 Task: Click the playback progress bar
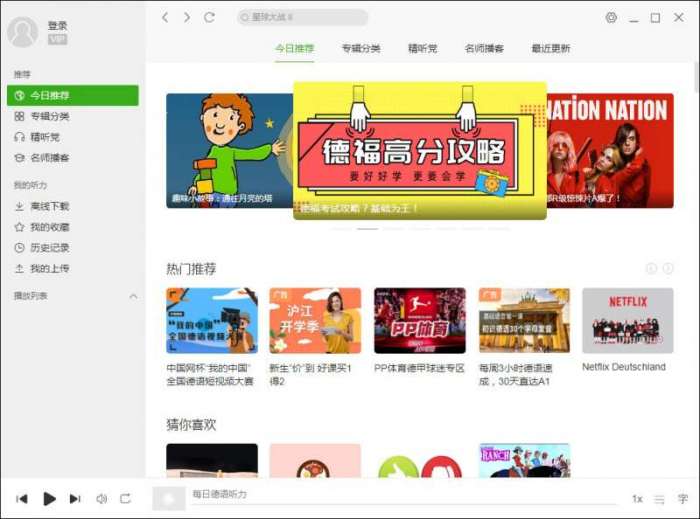click(404, 505)
